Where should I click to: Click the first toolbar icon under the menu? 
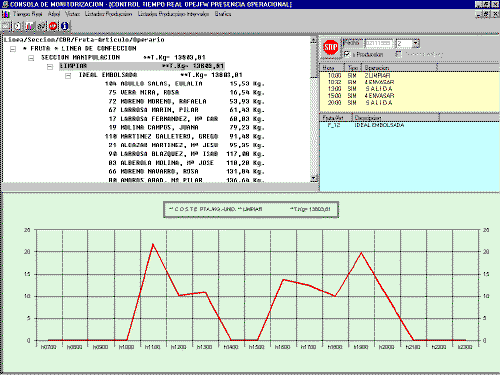[6, 26]
